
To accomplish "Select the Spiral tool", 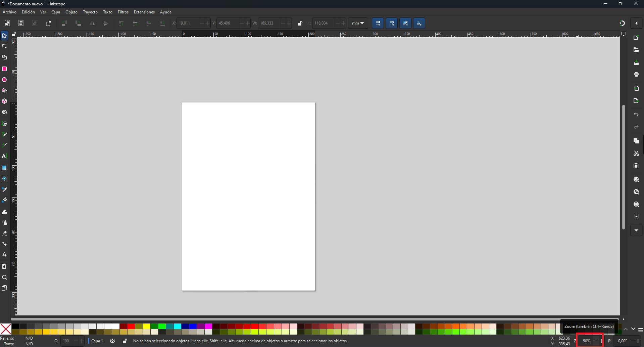I will (4, 112).
